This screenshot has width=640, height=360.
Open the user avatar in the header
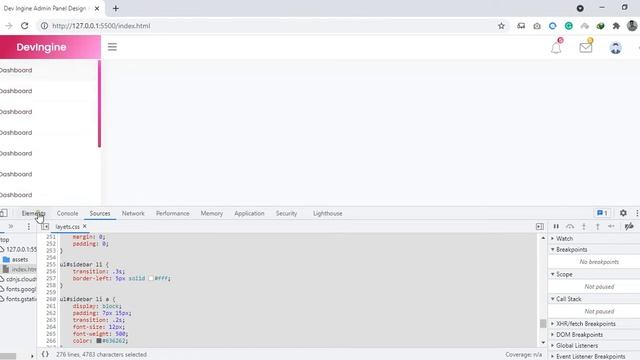click(x=616, y=48)
